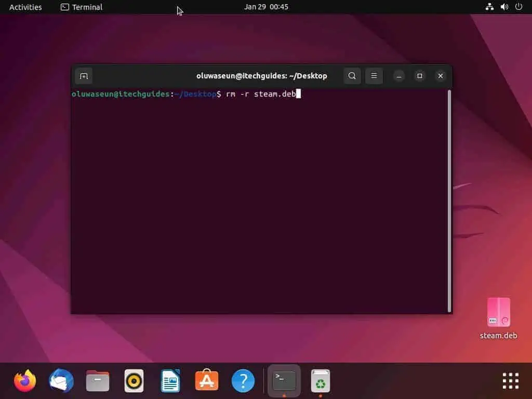This screenshot has height=399, width=532.
Task: Open the terminal hamburger menu
Action: point(374,76)
